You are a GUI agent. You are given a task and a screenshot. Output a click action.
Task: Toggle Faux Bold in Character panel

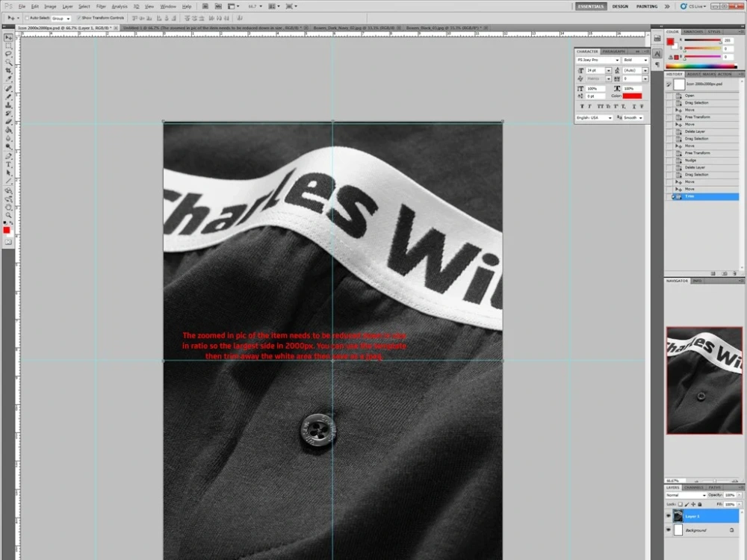tap(582, 106)
